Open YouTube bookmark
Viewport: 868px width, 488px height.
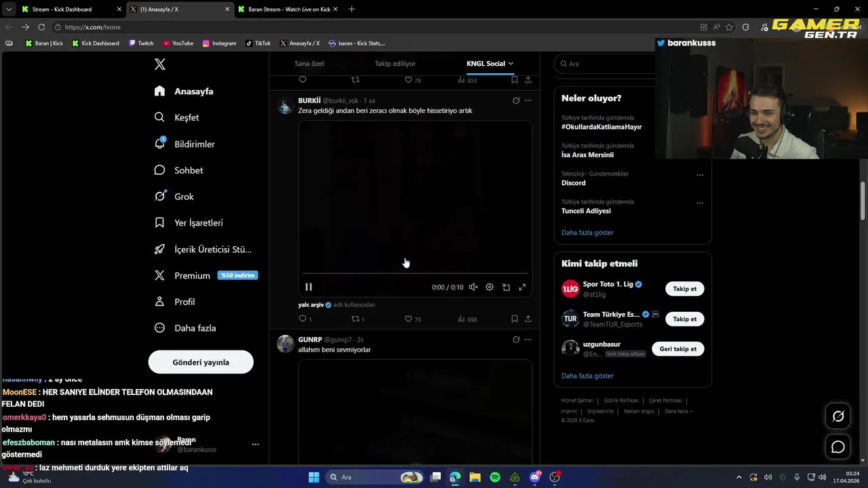pos(178,43)
